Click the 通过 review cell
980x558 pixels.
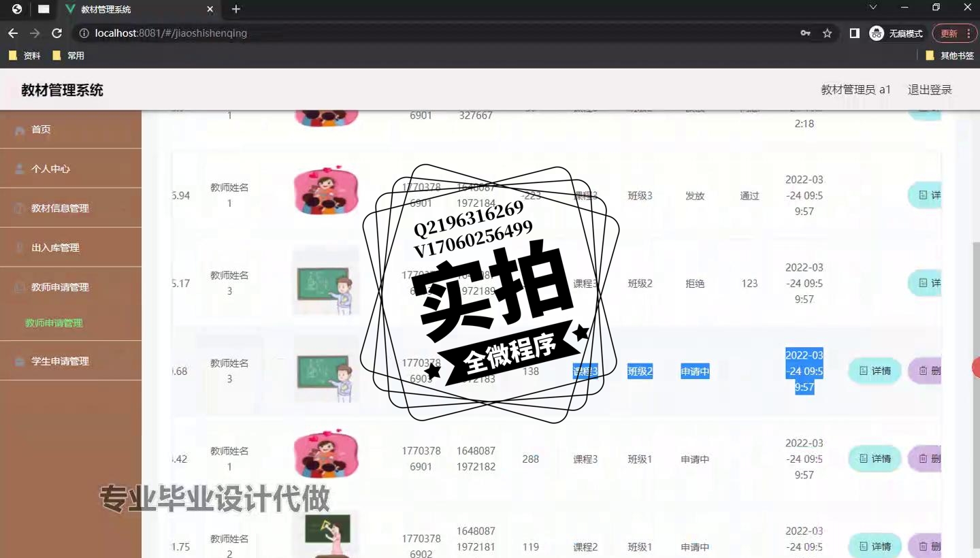pyautogui.click(x=749, y=196)
